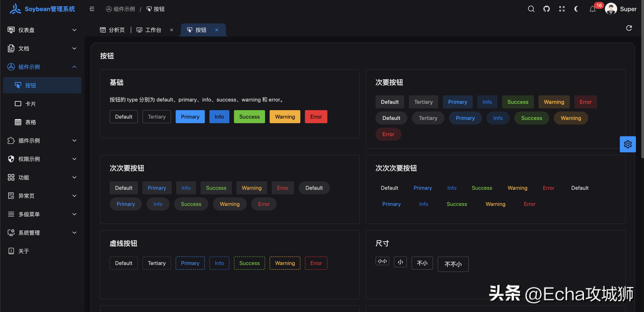The height and width of the screenshot is (312, 644).
Task: Open the global search icon
Action: pos(531,9)
